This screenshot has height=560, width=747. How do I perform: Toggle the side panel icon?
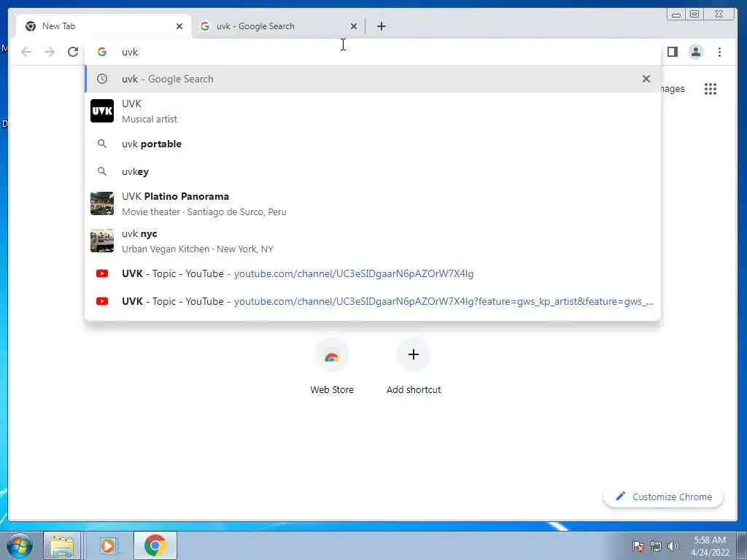(x=672, y=52)
